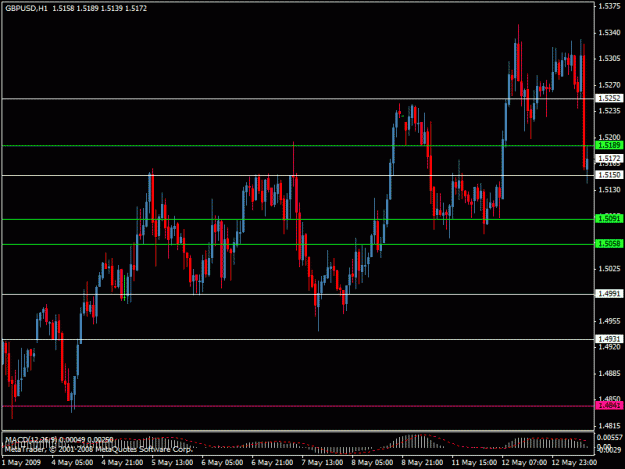625x469 pixels.
Task: Click the 12 May 07:00 time label
Action: 524,463
